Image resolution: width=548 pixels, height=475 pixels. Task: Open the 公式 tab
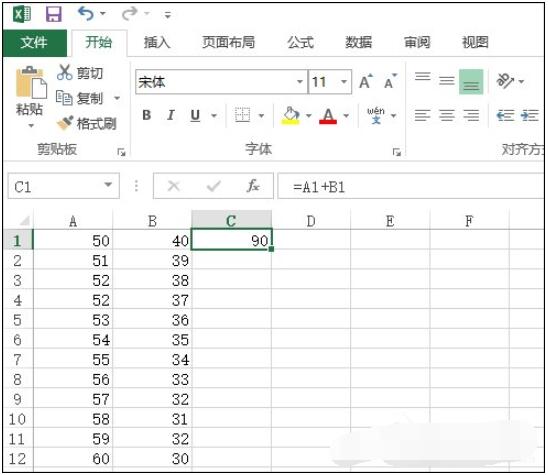301,43
